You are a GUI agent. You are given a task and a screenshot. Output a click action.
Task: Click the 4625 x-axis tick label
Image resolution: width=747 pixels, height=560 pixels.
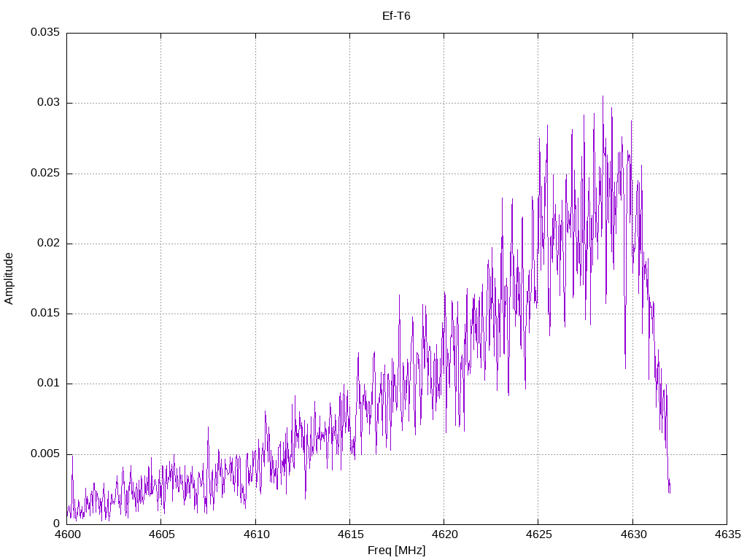coord(539,534)
